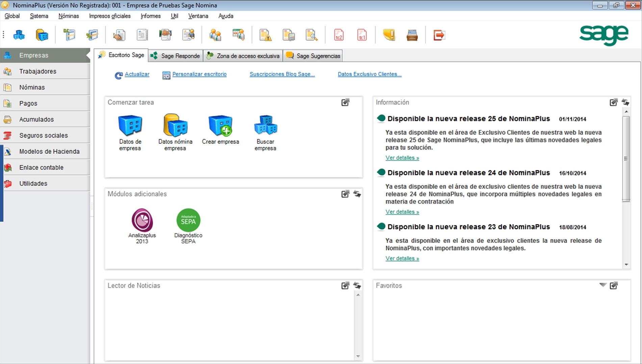
Task: Select Pagos in the sidebar
Action: (45, 103)
